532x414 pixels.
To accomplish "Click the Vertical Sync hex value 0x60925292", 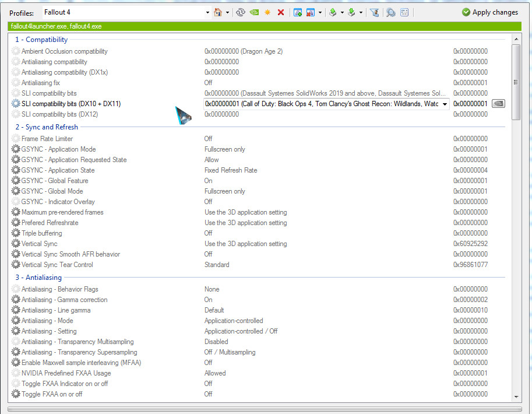I will 471,244.
